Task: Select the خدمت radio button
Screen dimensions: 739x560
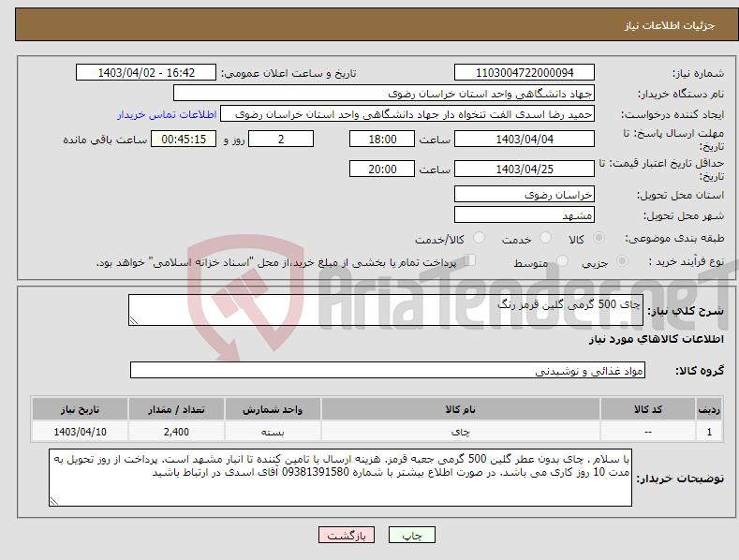Action: pyautogui.click(x=545, y=238)
